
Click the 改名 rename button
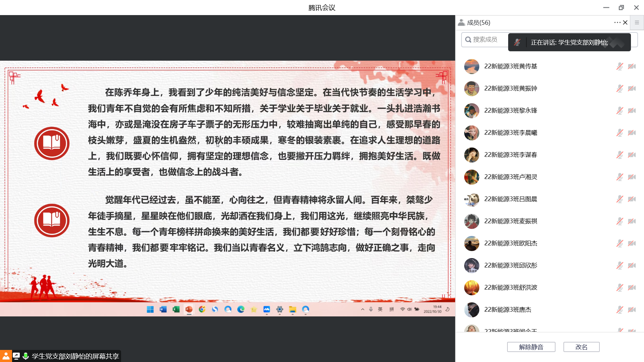click(581, 347)
